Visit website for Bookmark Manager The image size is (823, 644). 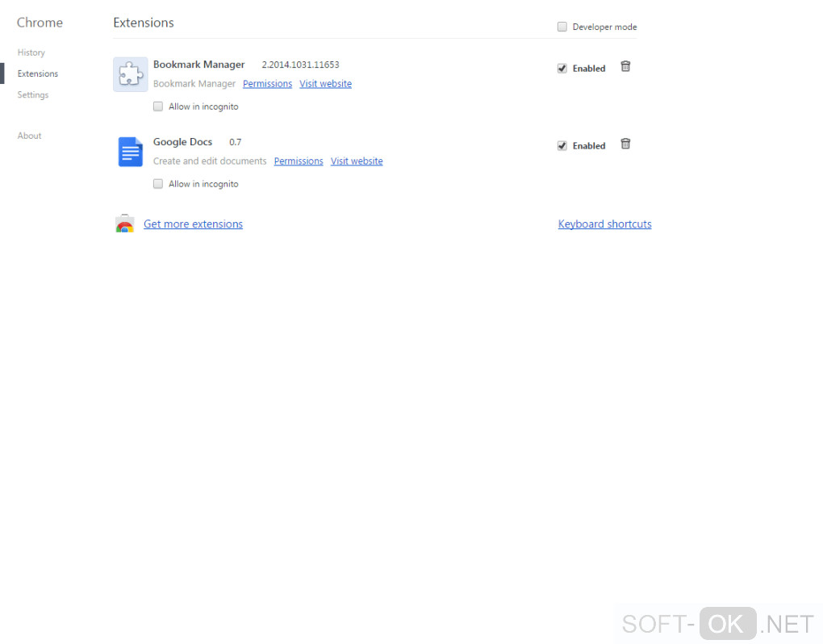325,83
